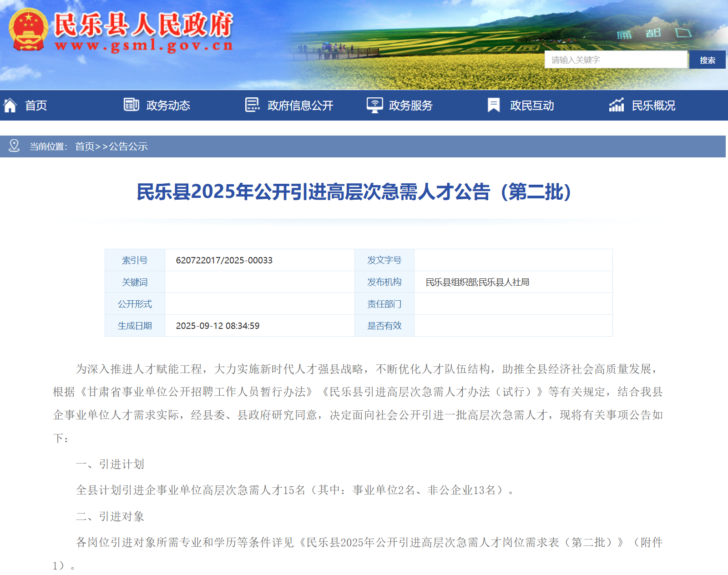
Task: Click the monitor icon beside 政务服务
Action: (374, 105)
